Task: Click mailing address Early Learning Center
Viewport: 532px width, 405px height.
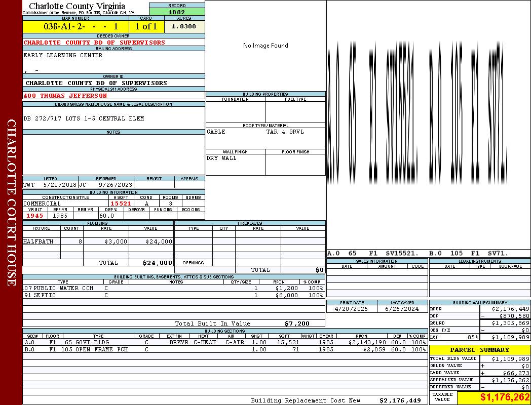Action: coord(63,55)
